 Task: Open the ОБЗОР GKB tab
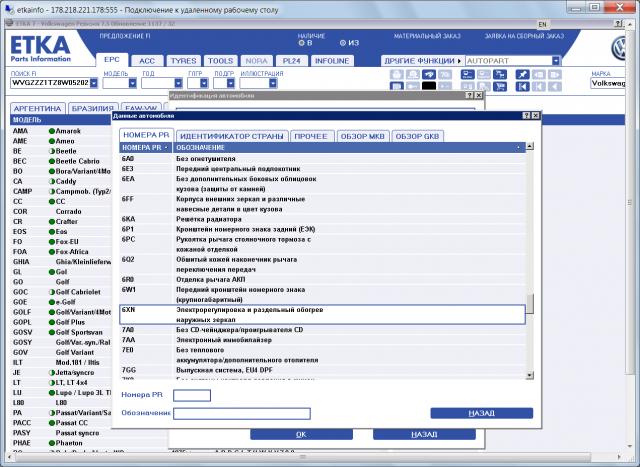click(417, 136)
